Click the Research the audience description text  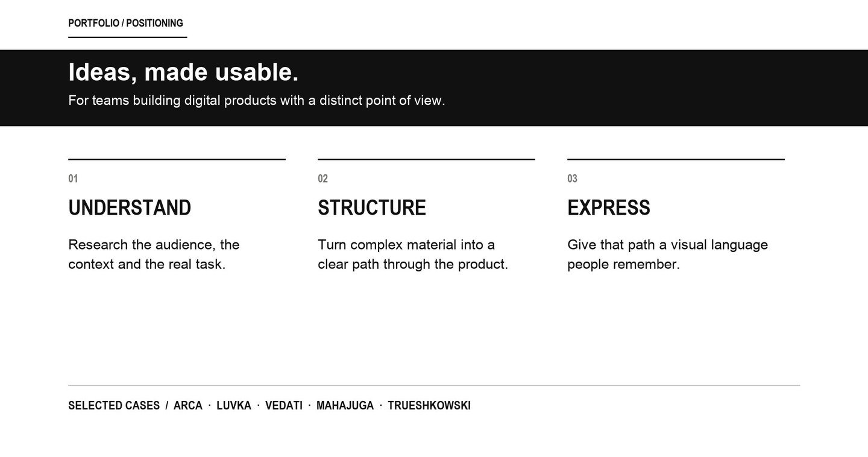tap(154, 254)
